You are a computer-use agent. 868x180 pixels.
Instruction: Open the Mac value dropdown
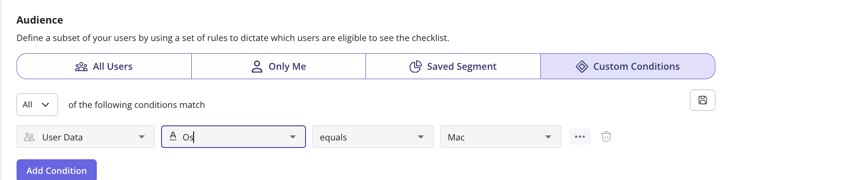(501, 137)
